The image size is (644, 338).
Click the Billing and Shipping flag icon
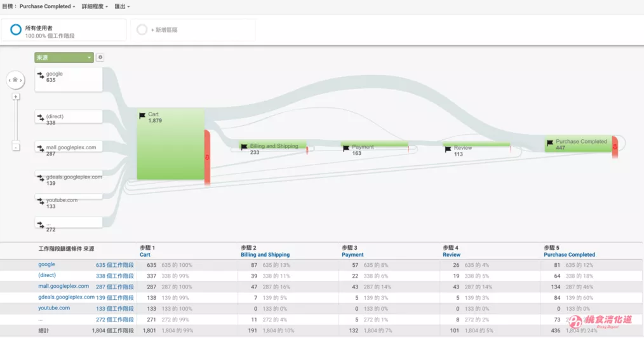click(244, 147)
